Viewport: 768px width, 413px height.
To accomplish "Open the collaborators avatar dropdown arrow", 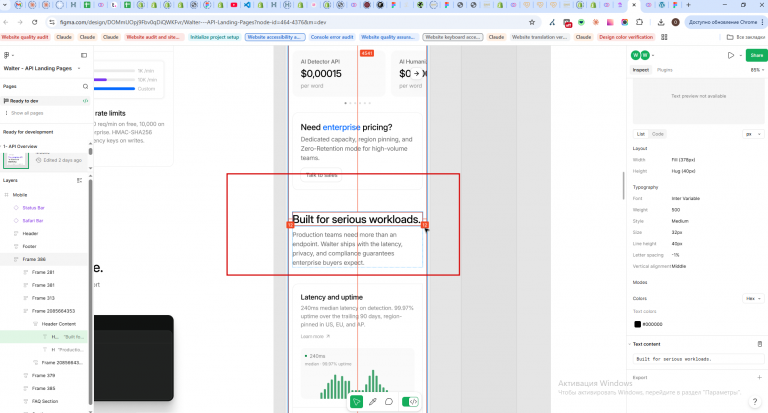I will coord(653,55).
